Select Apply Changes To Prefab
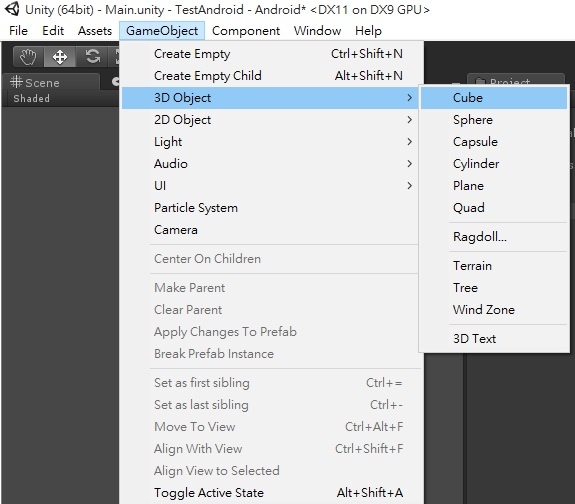 click(x=271, y=332)
